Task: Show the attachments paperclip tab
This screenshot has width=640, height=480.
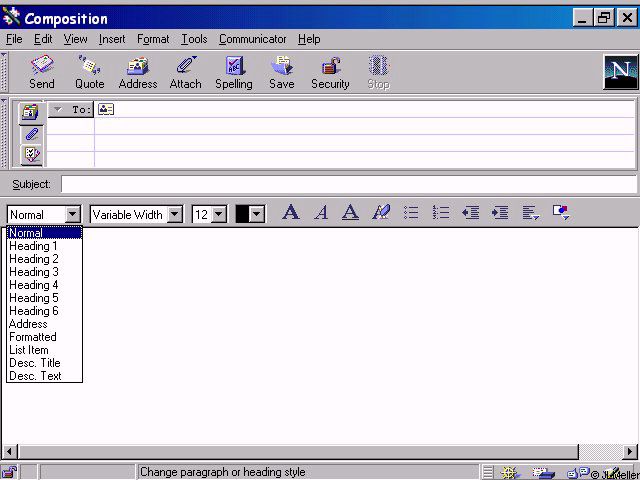Action: (31, 134)
